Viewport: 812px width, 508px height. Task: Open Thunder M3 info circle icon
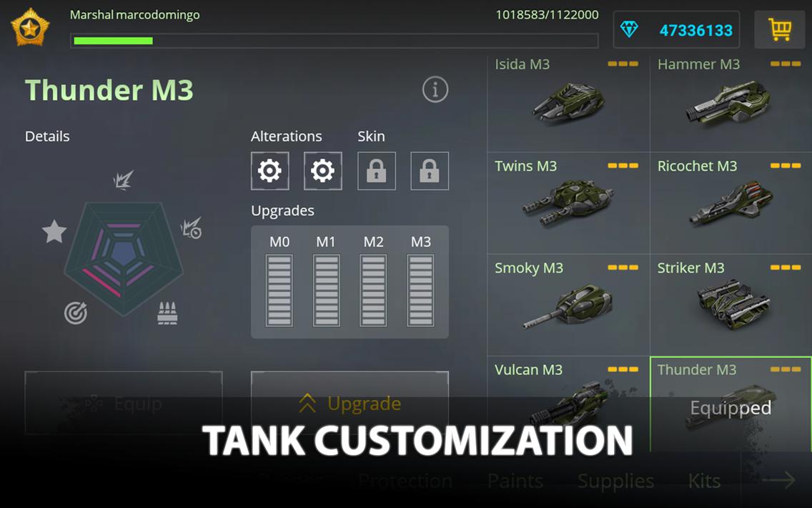tap(435, 89)
